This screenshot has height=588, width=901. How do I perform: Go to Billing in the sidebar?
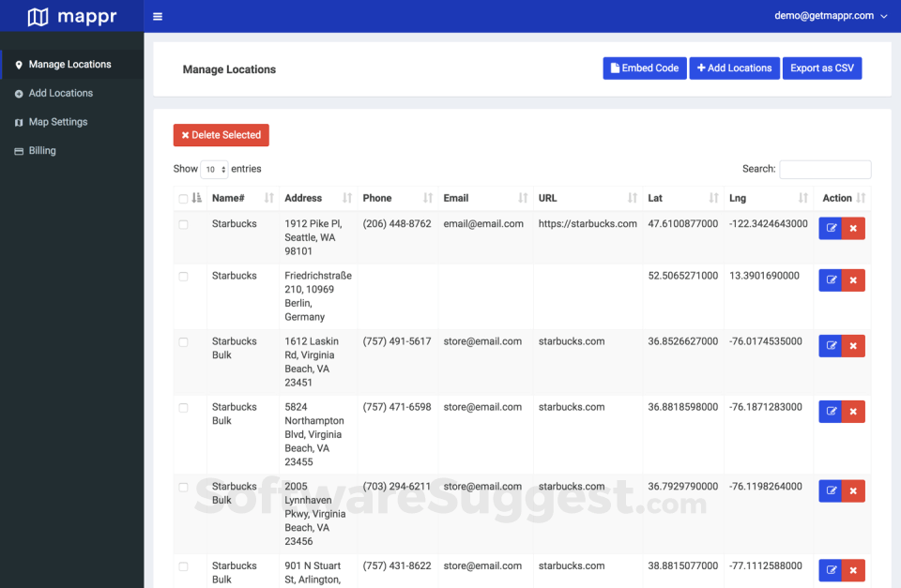tap(42, 151)
